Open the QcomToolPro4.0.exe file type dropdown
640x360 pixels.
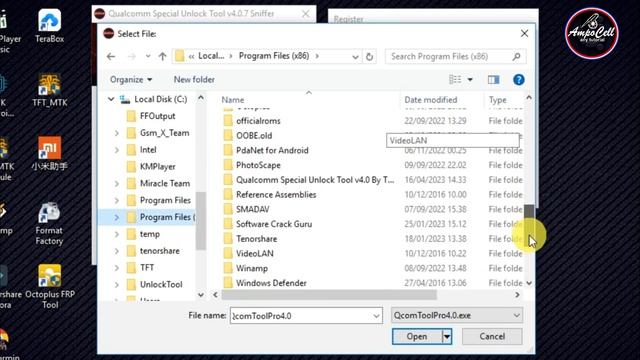[457, 316]
